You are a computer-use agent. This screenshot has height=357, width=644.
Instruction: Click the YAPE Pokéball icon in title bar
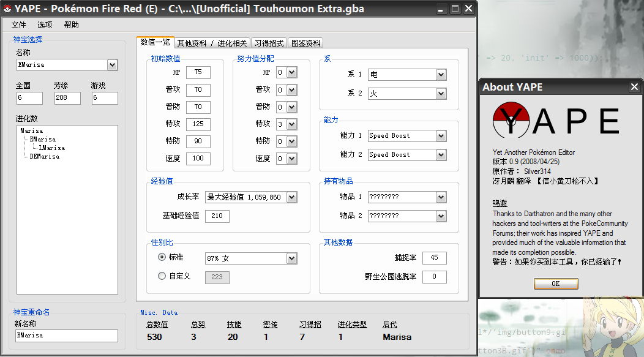[7, 9]
